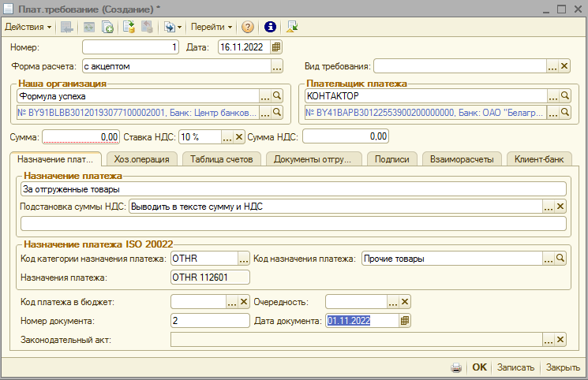Viewport: 588px width, 380px height.
Task: Click the help question mark icon
Action: [248, 27]
